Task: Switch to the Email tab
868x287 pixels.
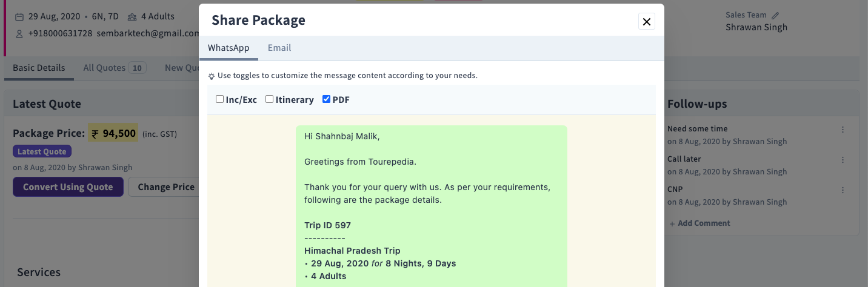Action: pos(279,48)
